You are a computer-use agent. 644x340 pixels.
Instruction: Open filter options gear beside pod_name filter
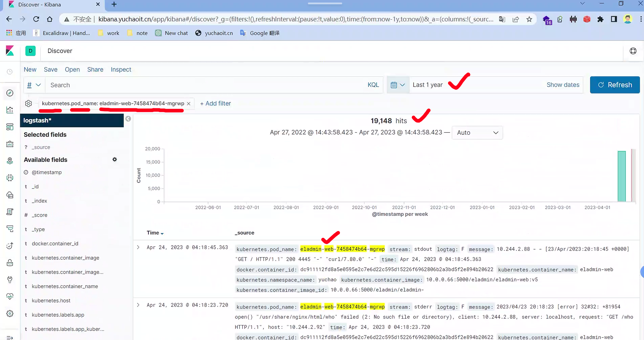pyautogui.click(x=28, y=103)
